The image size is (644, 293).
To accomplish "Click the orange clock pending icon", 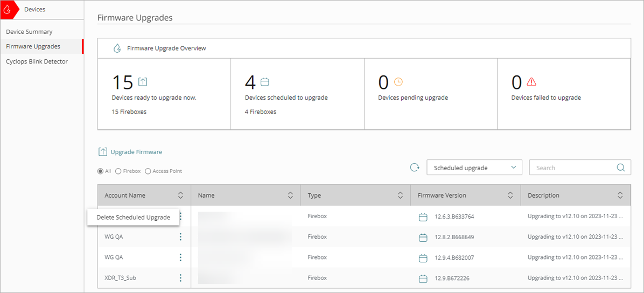I will [x=398, y=82].
